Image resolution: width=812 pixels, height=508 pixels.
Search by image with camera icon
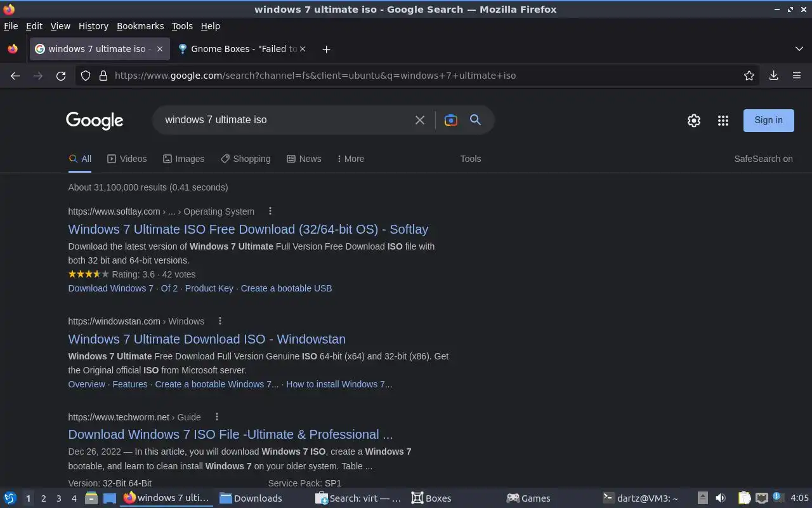(x=450, y=120)
